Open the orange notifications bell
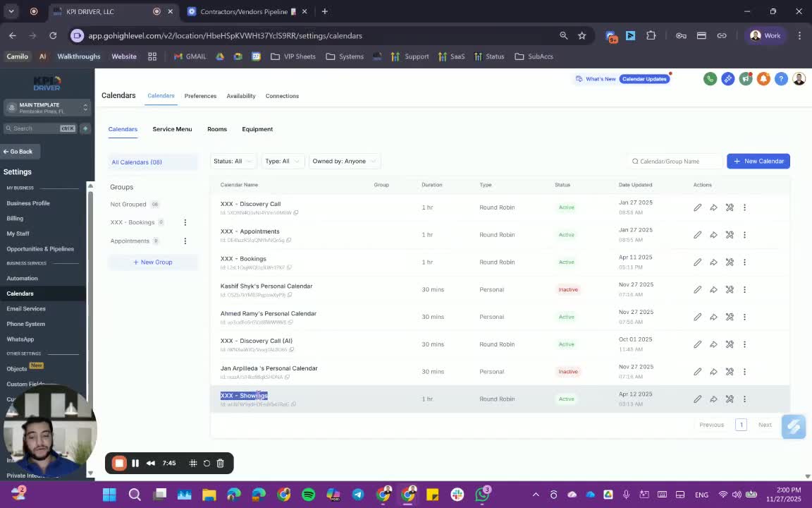This screenshot has height=508, width=812. point(763,79)
